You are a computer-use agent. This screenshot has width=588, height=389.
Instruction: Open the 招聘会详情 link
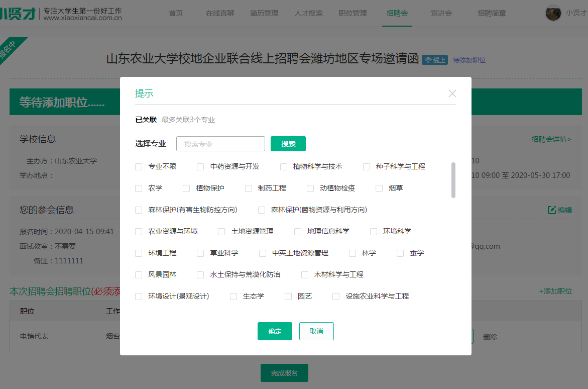tap(551, 139)
